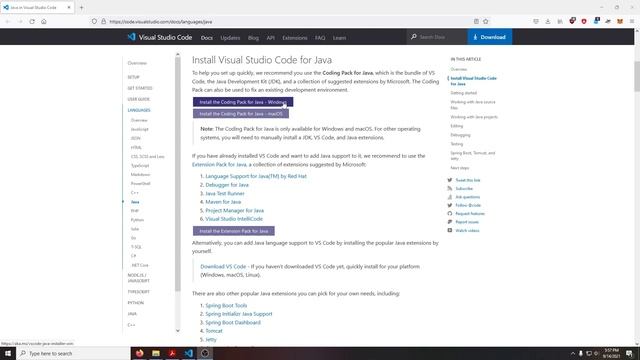Image resolution: width=640 pixels, height=360 pixels.
Task: Click the GitHub icon beside Request features
Action: click(450, 213)
